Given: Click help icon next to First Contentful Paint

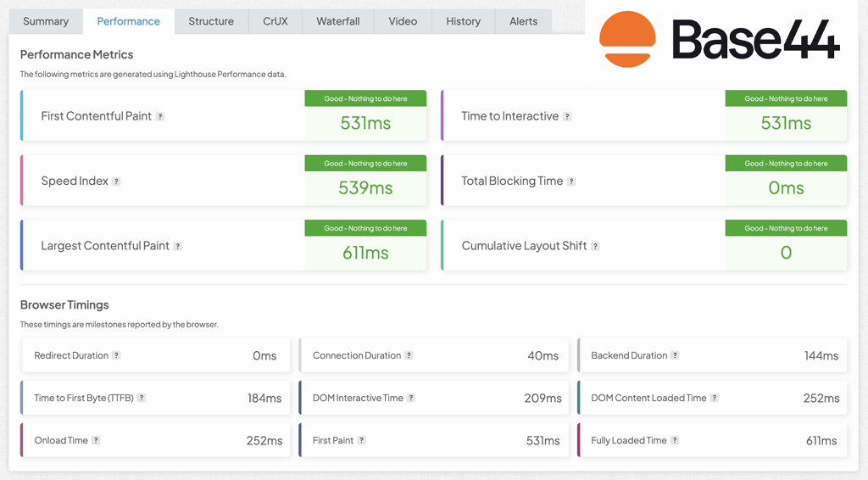Looking at the screenshot, I should [x=160, y=117].
